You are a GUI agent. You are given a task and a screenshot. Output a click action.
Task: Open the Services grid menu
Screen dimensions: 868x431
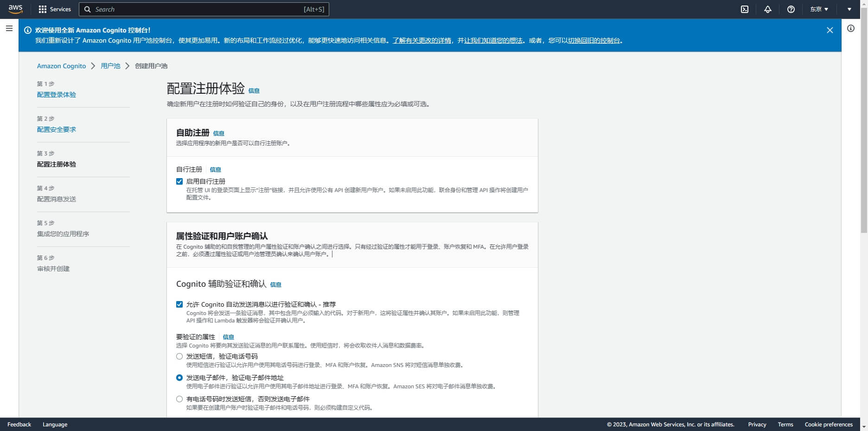pyautogui.click(x=54, y=9)
